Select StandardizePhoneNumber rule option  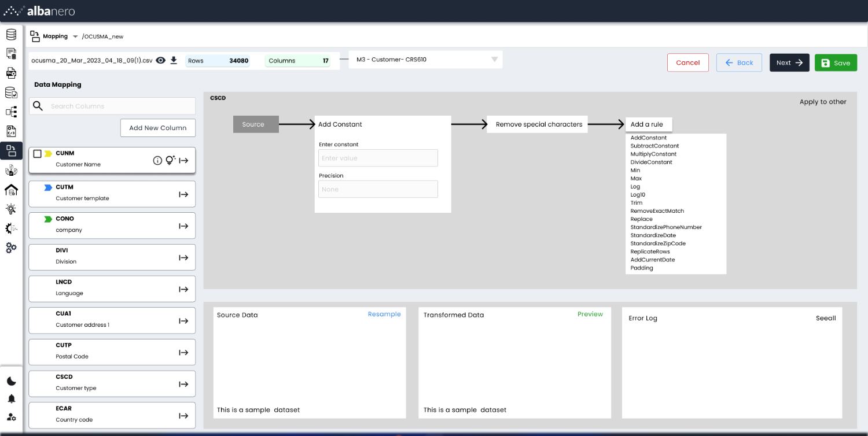click(x=666, y=227)
